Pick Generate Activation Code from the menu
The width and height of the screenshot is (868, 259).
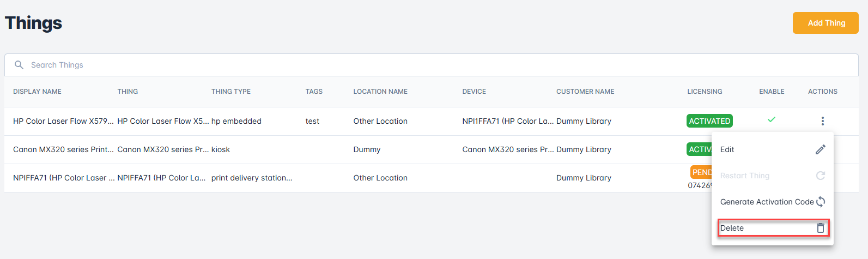[767, 202]
